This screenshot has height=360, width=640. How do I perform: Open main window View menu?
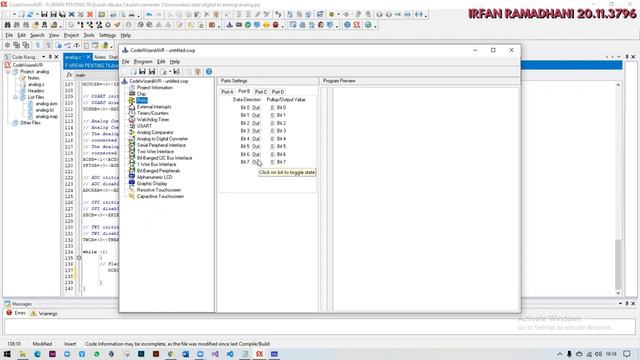coord(54,36)
